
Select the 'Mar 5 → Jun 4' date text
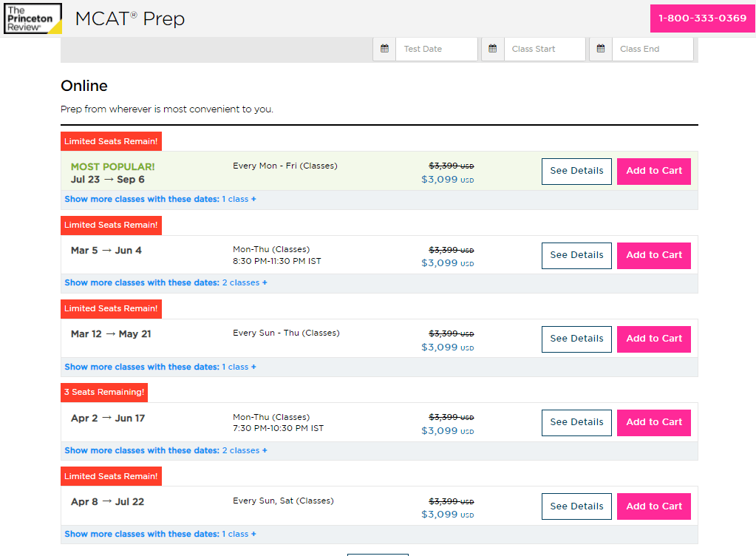[106, 250]
